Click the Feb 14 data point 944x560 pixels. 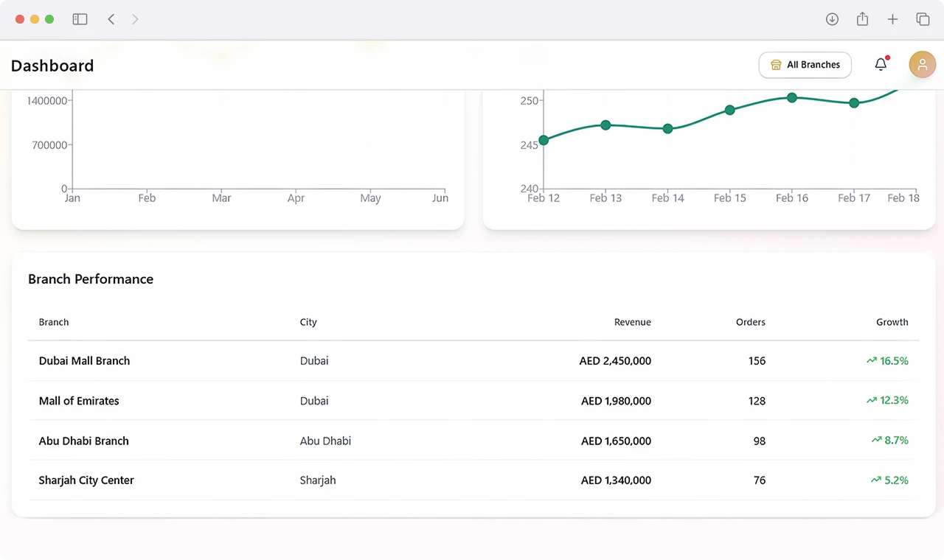coord(667,128)
